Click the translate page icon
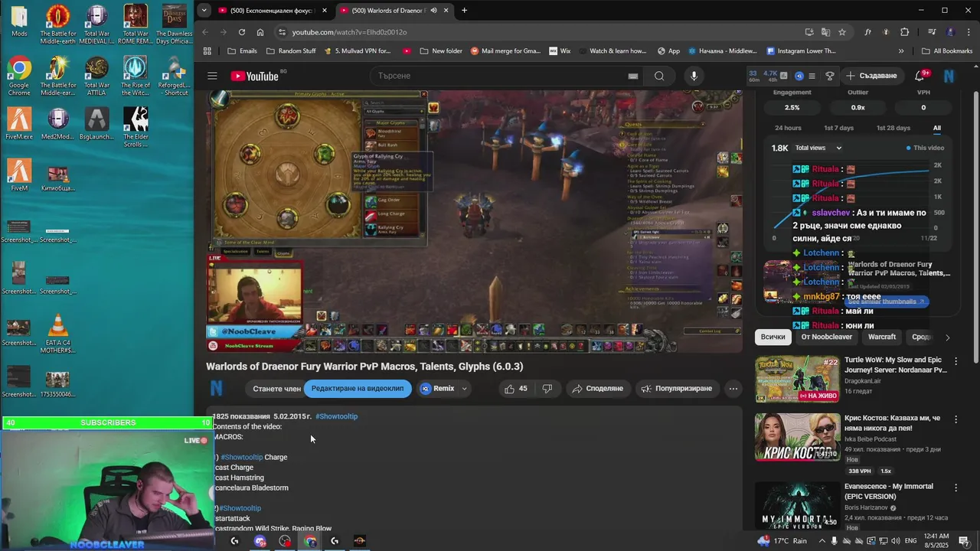980x551 pixels. [825, 32]
